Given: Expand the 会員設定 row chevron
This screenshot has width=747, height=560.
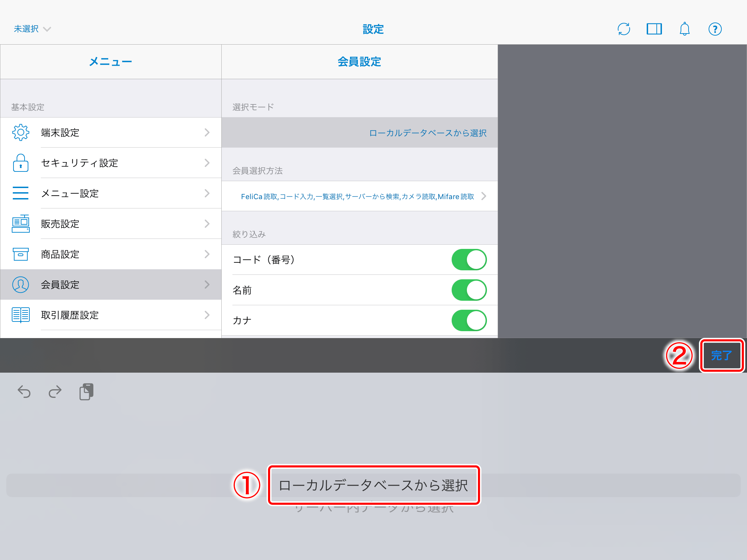Looking at the screenshot, I should 207,284.
